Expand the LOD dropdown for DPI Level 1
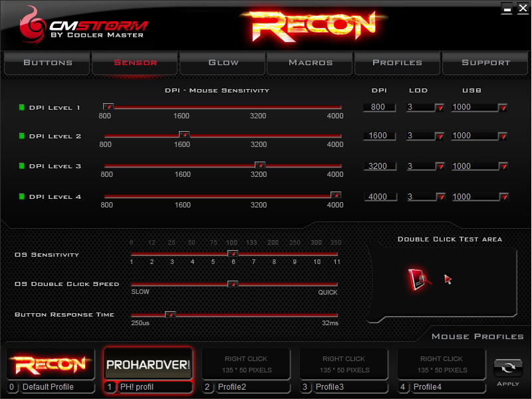532x399 pixels. click(x=440, y=108)
